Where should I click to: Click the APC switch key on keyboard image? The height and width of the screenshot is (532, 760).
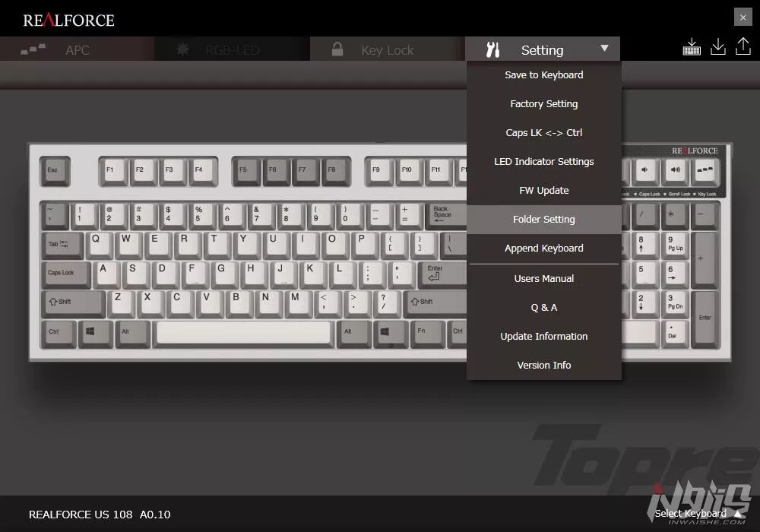point(705,170)
